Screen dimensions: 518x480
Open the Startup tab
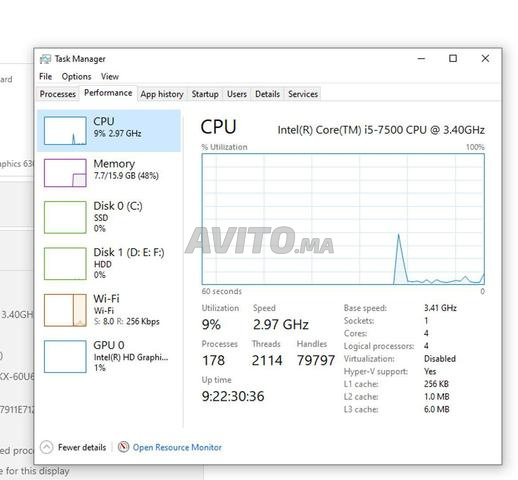click(205, 94)
